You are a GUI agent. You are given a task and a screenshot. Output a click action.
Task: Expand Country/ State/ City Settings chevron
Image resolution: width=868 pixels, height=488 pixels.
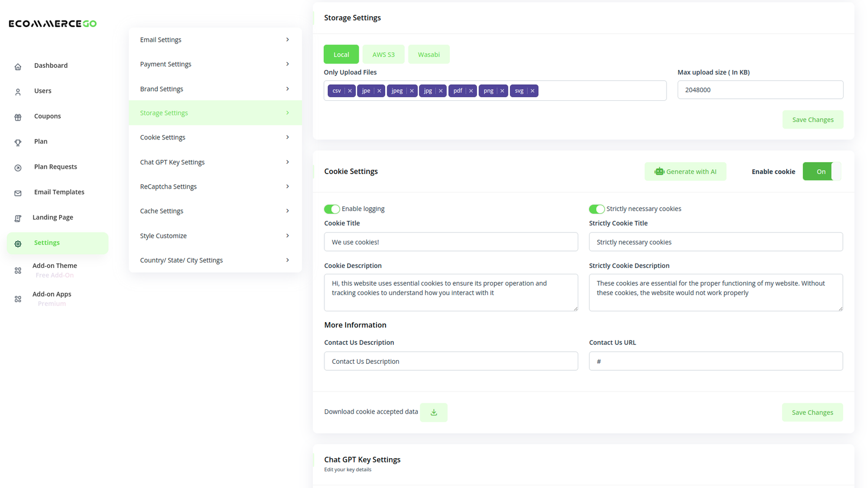click(x=288, y=260)
